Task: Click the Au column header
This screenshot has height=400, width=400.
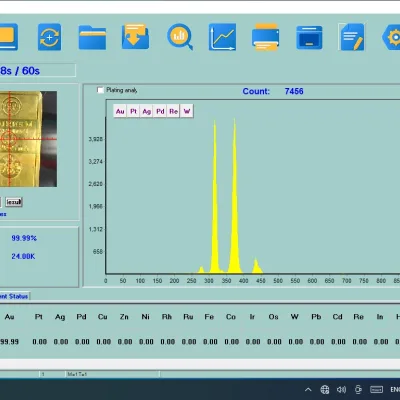Action: (9, 317)
